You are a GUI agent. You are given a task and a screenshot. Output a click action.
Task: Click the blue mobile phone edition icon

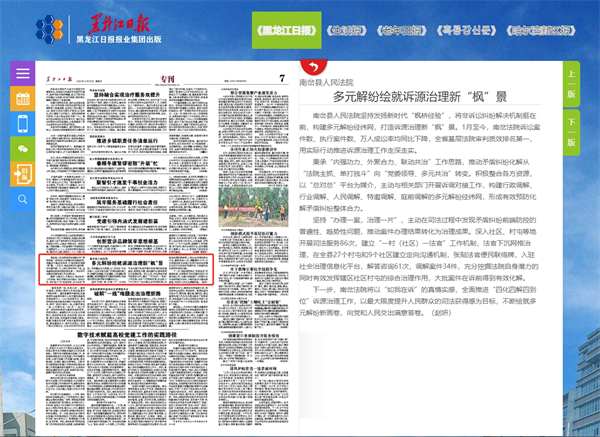point(23,123)
